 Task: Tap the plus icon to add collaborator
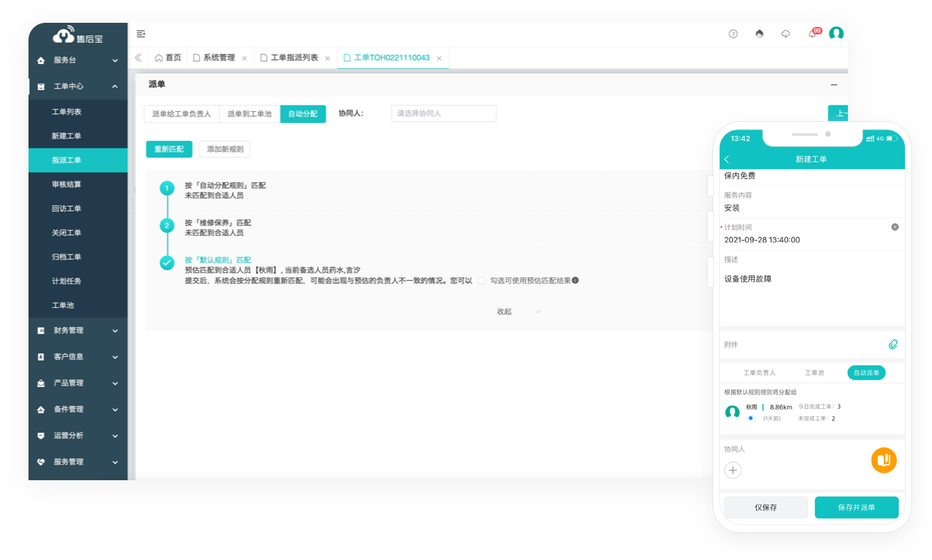[733, 470]
